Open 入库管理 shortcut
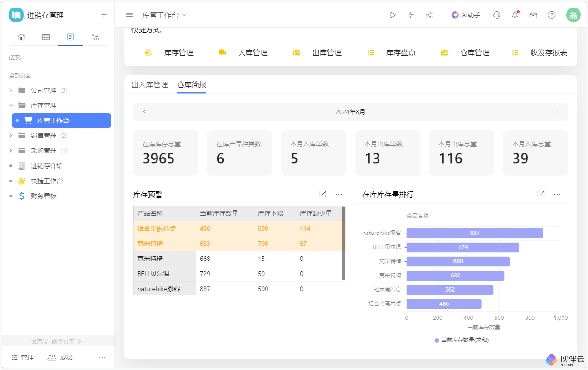 pyautogui.click(x=243, y=53)
